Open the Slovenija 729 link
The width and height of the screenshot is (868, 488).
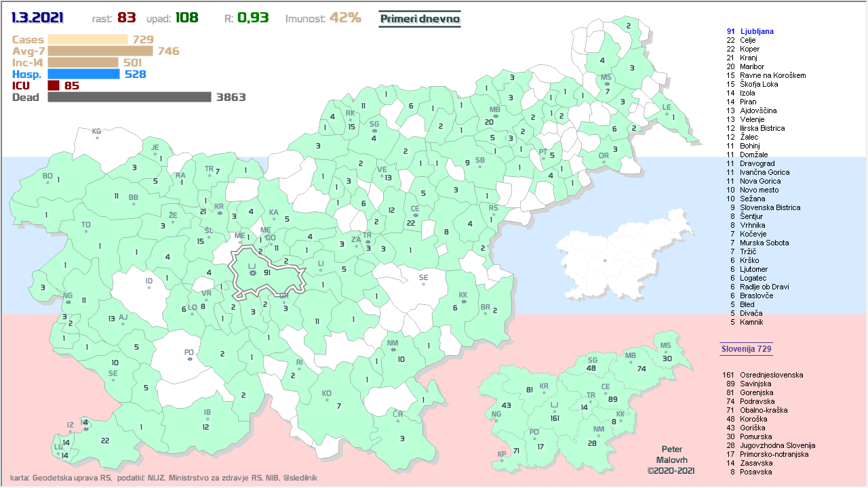click(746, 349)
